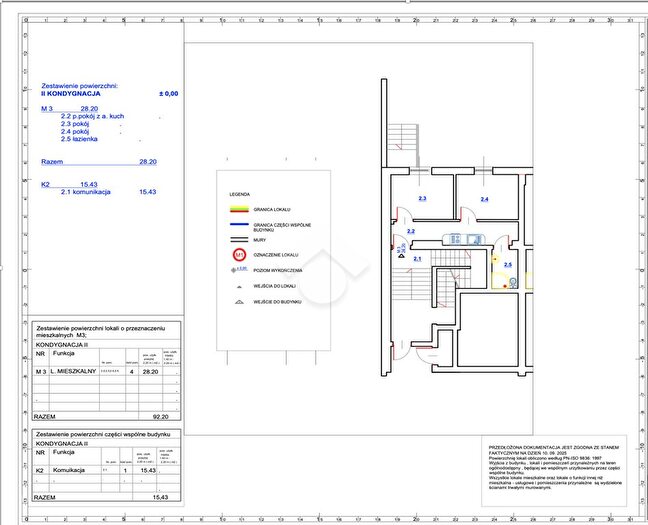This screenshot has width=648, height=525.
Task: Click the entrance triangle marker next to room 2.1
Action: click(401, 256)
